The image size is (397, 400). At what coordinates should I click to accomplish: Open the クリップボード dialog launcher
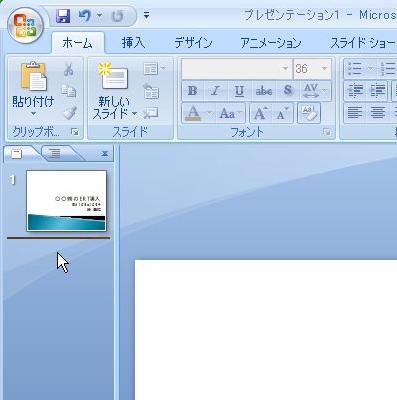point(75,132)
